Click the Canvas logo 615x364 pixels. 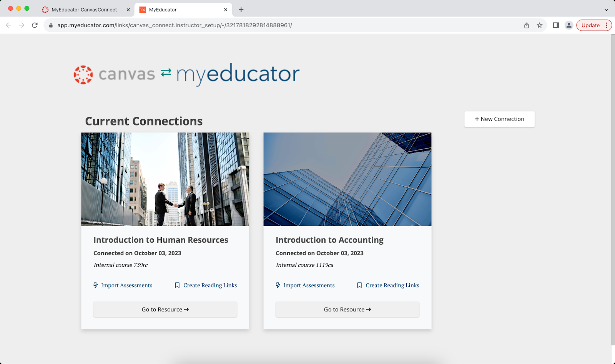pos(114,74)
